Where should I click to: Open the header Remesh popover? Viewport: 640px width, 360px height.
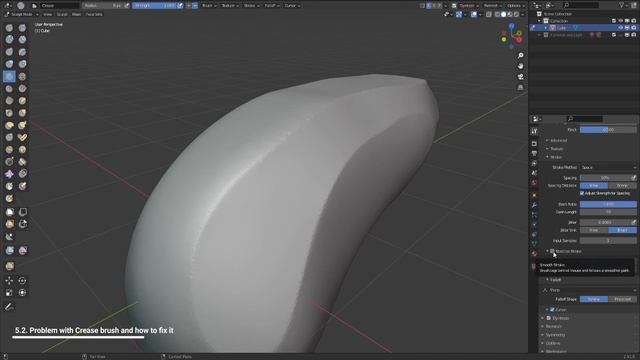point(492,6)
